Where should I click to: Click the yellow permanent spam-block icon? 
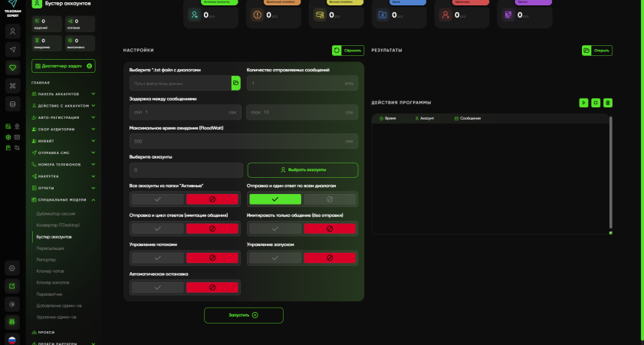point(320,15)
